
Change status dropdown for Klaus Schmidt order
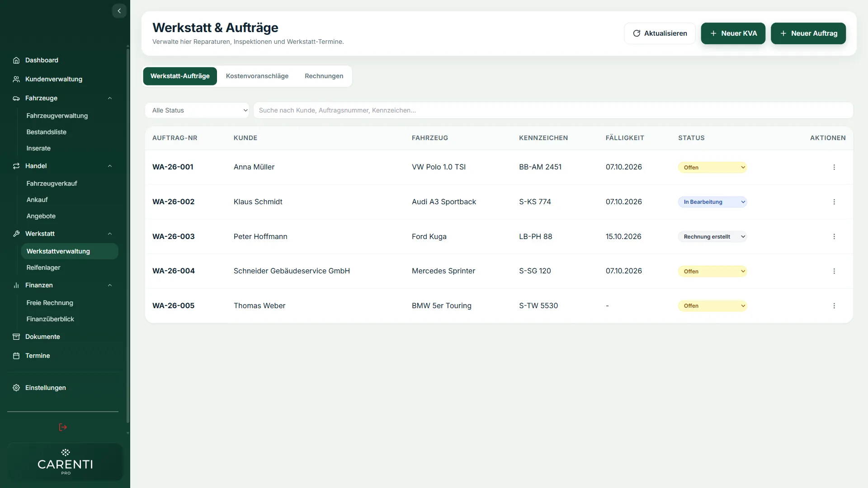click(712, 202)
